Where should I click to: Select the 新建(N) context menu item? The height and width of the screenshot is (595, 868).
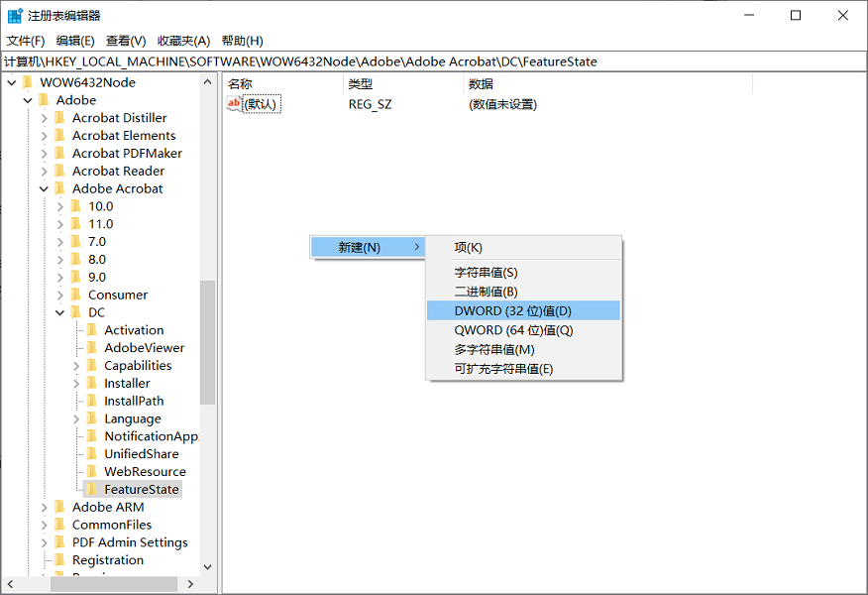point(369,248)
